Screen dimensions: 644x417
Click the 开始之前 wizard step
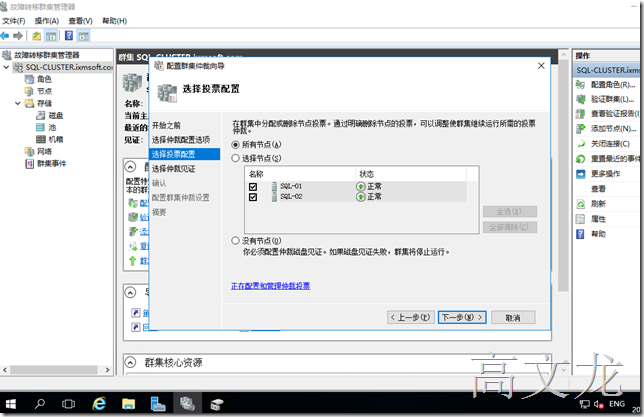(166, 125)
